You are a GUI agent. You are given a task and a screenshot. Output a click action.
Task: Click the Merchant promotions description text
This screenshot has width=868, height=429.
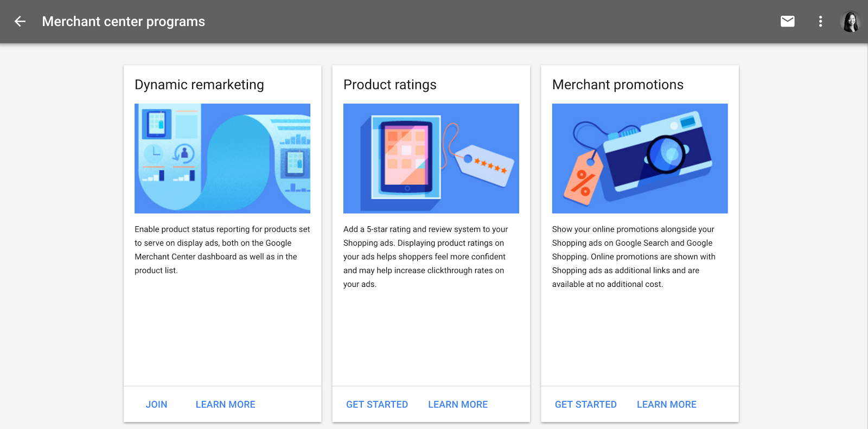[634, 256]
